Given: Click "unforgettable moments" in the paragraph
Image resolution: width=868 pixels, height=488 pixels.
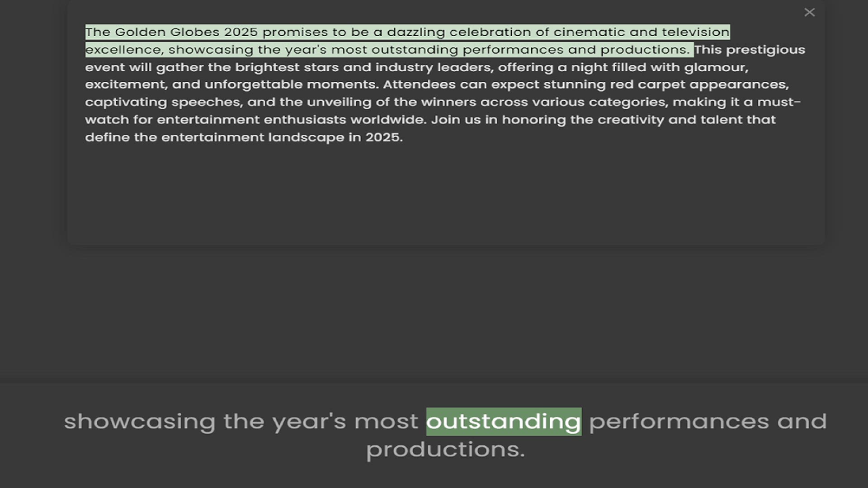Looking at the screenshot, I should coord(291,84).
